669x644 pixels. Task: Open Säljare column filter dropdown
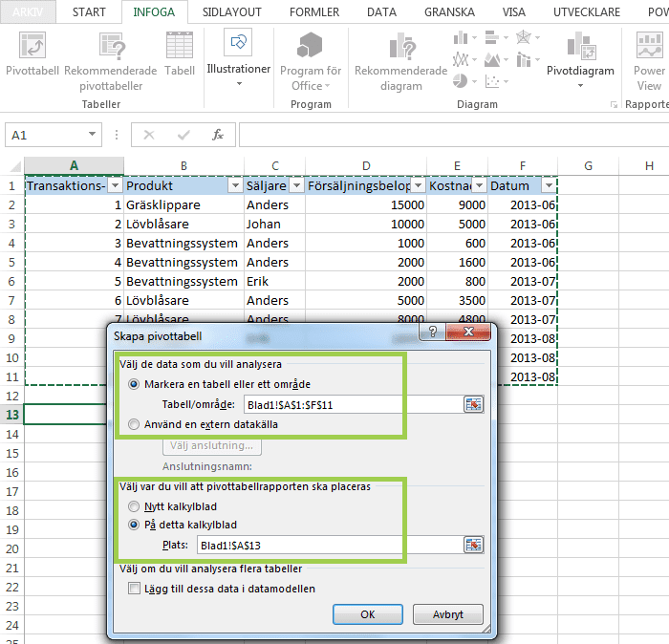pyautogui.click(x=296, y=185)
